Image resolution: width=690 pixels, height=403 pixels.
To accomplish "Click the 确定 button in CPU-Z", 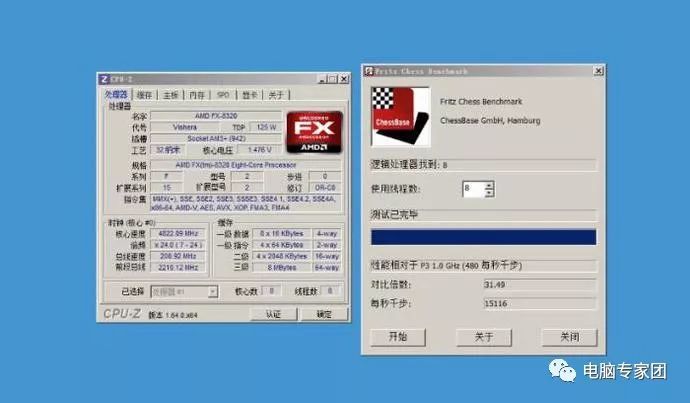I will (x=324, y=314).
